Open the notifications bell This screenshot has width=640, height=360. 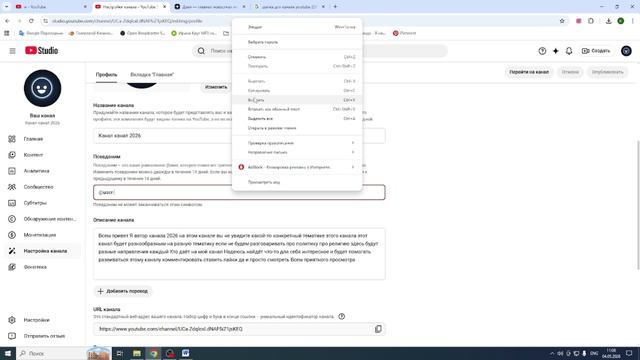coord(569,51)
